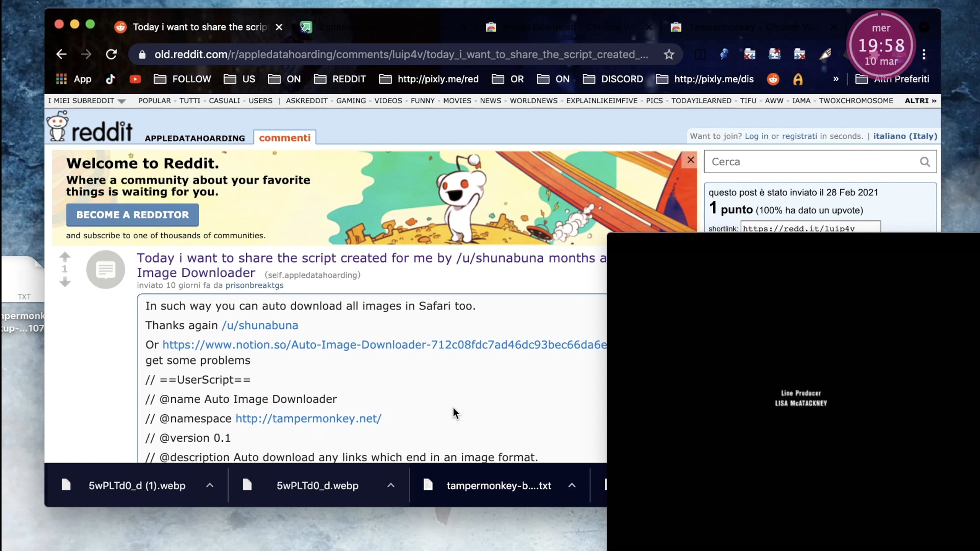Open chevron menu for the tampermonkey txt download
The width and height of the screenshot is (980, 551).
coord(572,485)
